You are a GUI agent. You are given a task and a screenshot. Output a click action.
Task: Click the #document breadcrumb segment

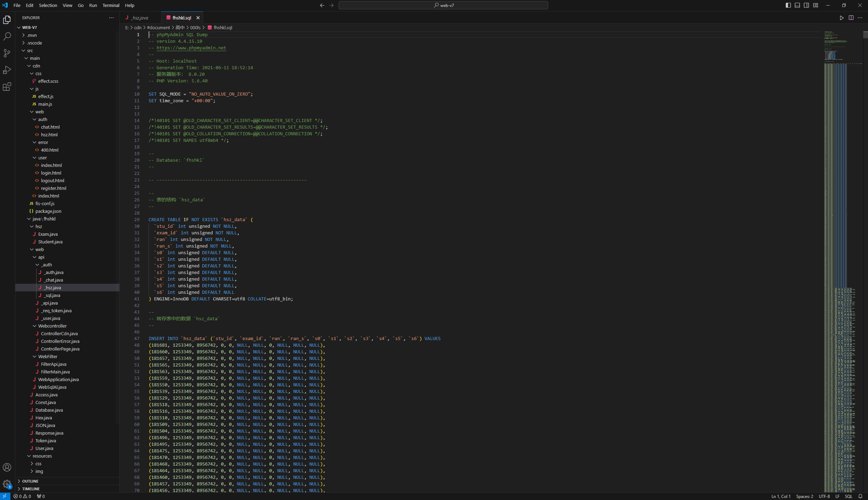[x=158, y=27]
